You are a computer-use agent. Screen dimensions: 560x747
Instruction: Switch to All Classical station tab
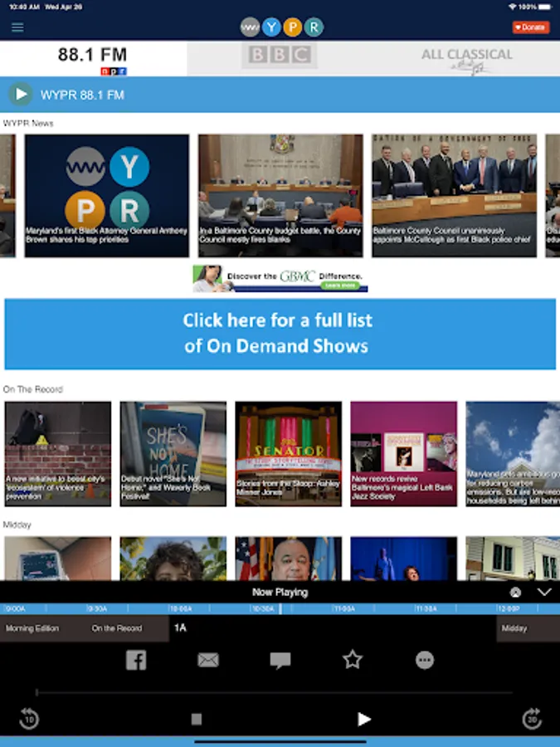click(466, 59)
